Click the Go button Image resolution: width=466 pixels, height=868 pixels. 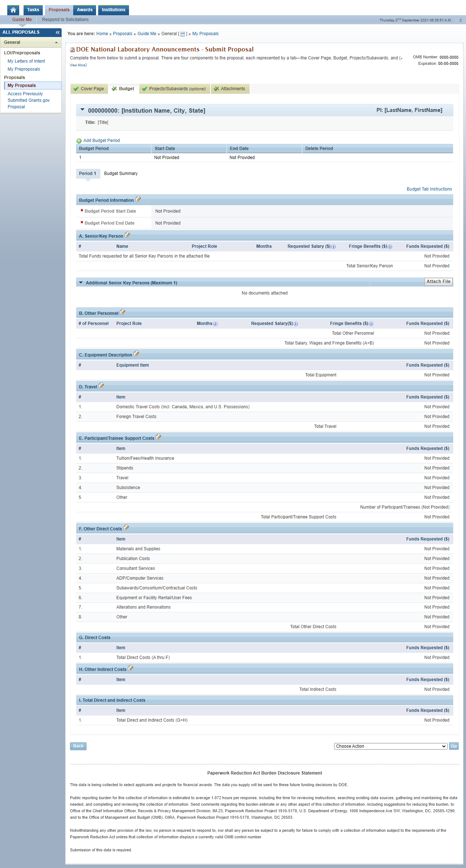(x=454, y=746)
